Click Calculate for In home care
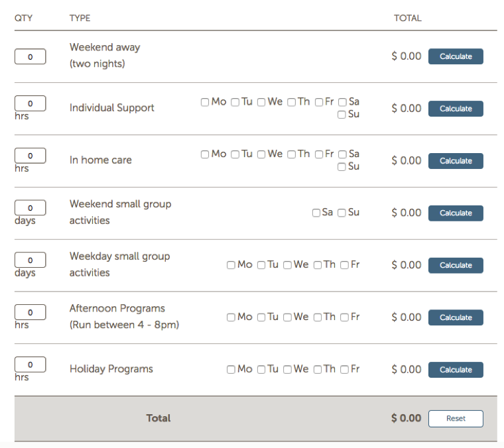 tap(456, 161)
